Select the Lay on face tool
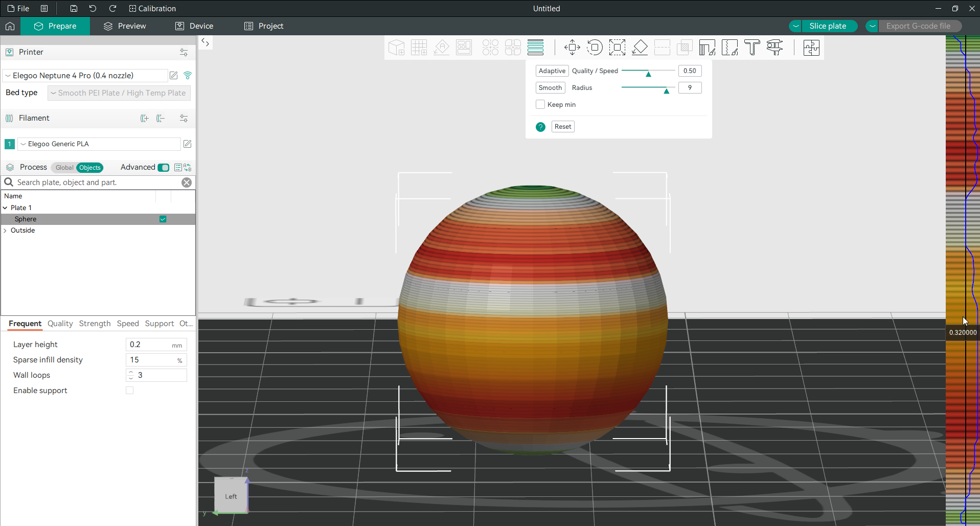This screenshot has height=526, width=980. (x=640, y=48)
